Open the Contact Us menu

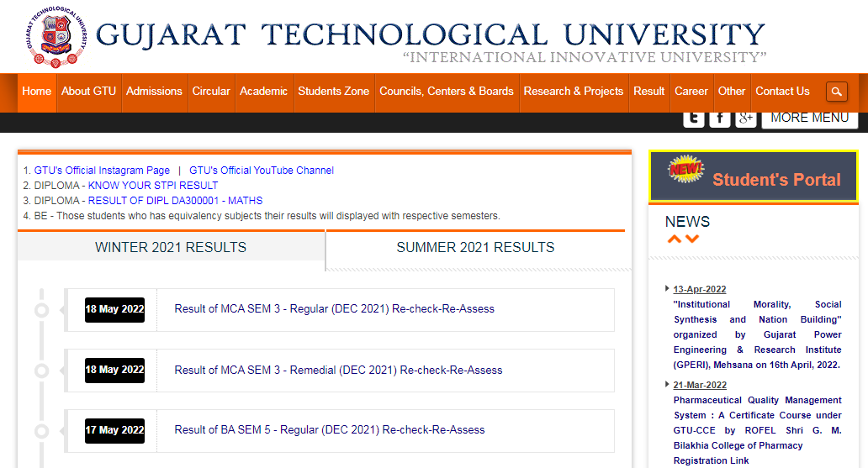tap(783, 92)
